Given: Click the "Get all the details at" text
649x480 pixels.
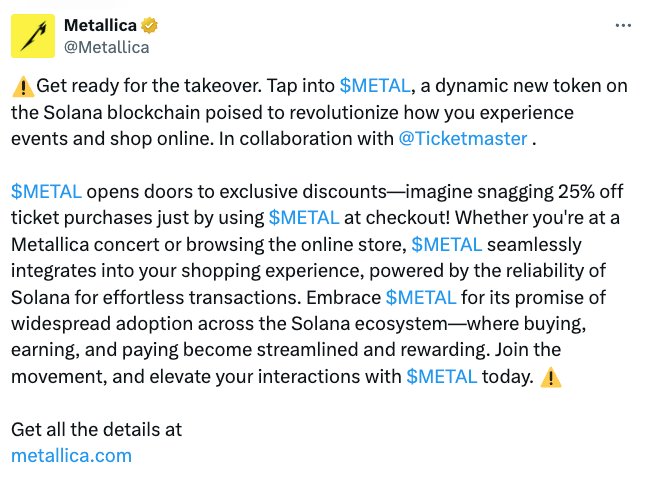Looking at the screenshot, I should [96, 429].
